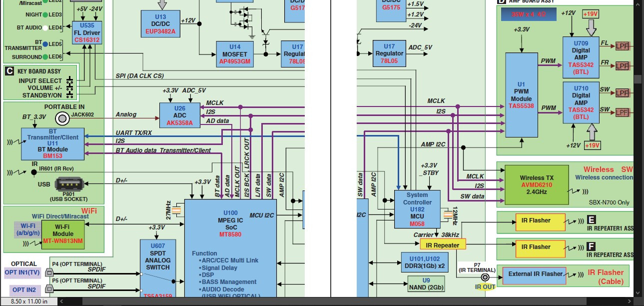Click the U1 PWM Module TAS5538 block
Image resolution: width=644 pixels, height=306 pixels.
coord(521,95)
